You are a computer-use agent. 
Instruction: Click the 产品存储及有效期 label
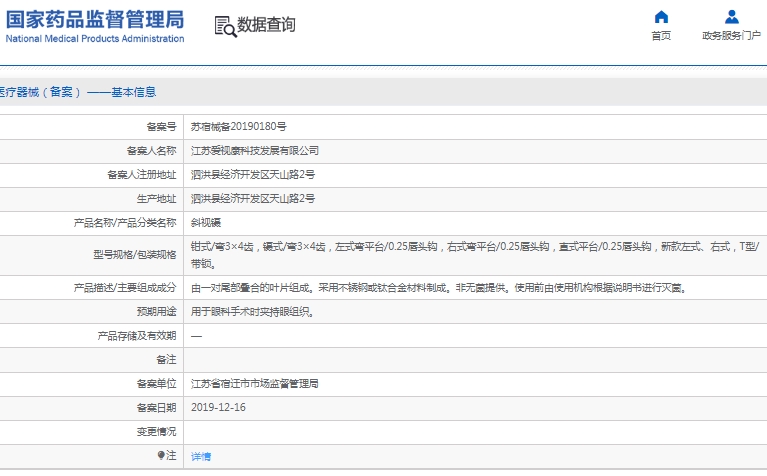coord(137,336)
